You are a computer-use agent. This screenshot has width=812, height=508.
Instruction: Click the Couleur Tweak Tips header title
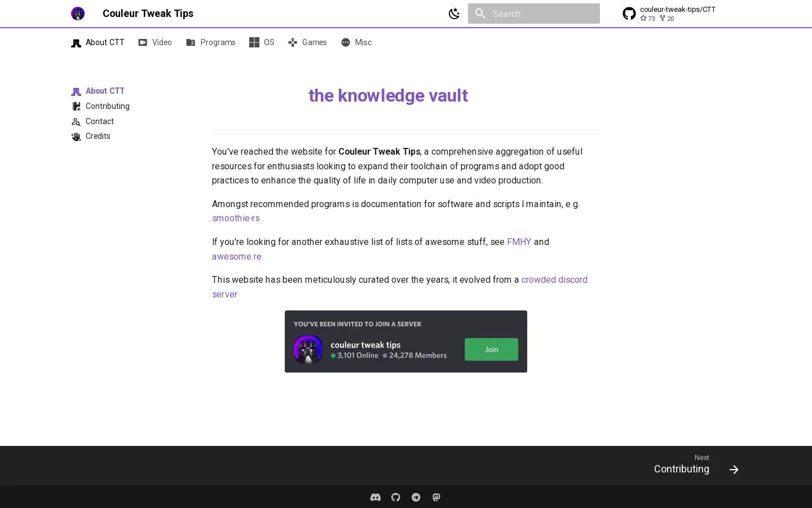pyautogui.click(x=148, y=14)
